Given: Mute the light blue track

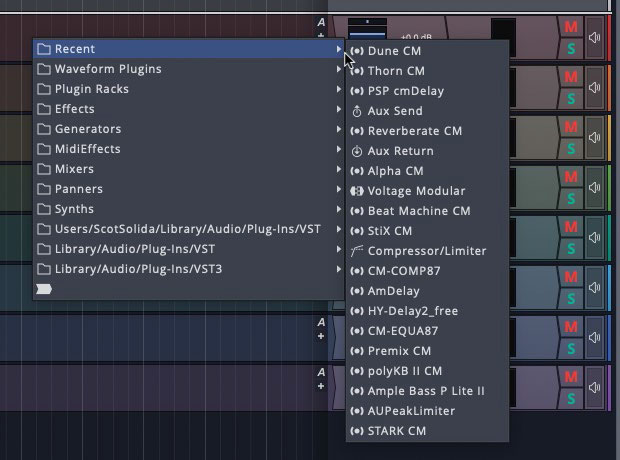Looking at the screenshot, I should (571, 277).
